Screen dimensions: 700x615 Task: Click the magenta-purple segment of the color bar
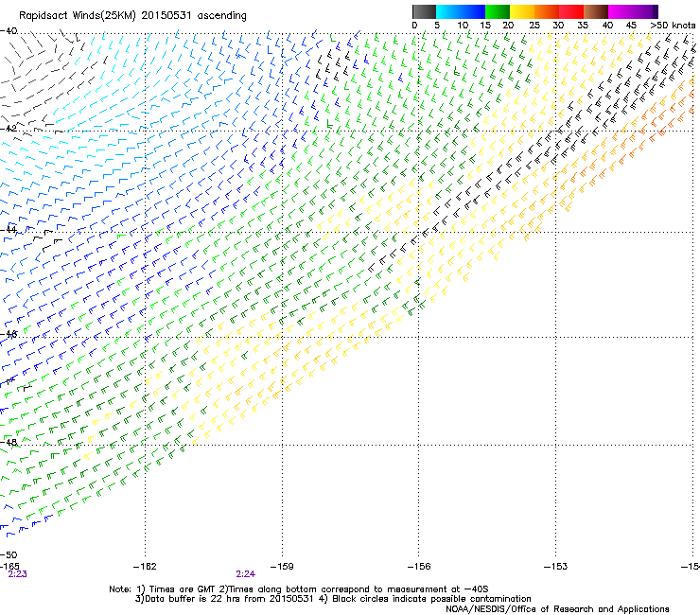tap(633, 11)
